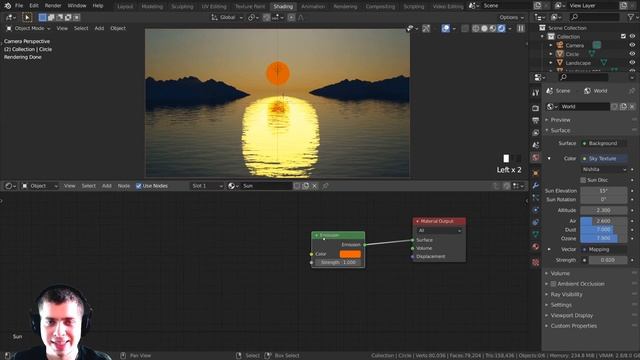The image size is (640, 360).
Task: Click the Sun Elevation value field
Action: click(604, 191)
